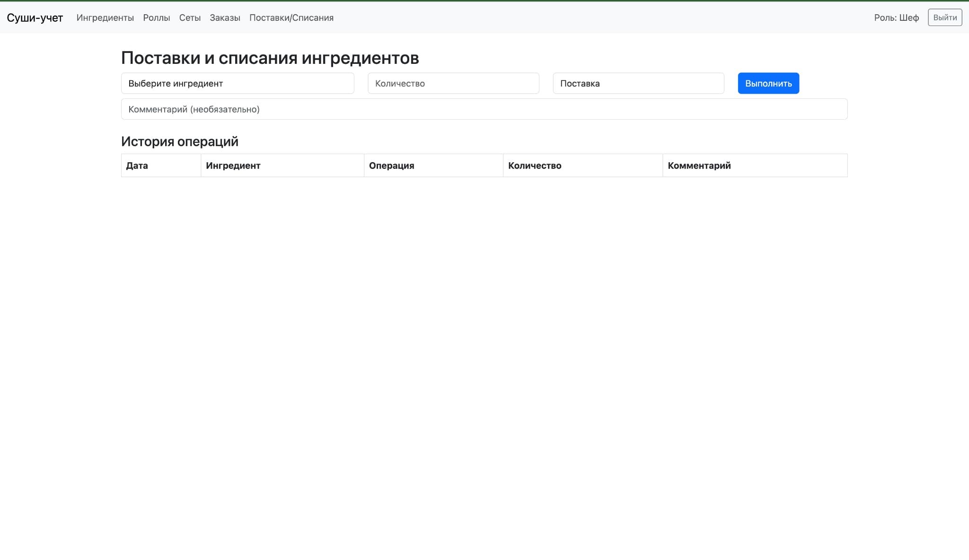Viewport: 969px width, 560px height.
Task: Navigate to Заказы in top menu
Action: pos(225,17)
